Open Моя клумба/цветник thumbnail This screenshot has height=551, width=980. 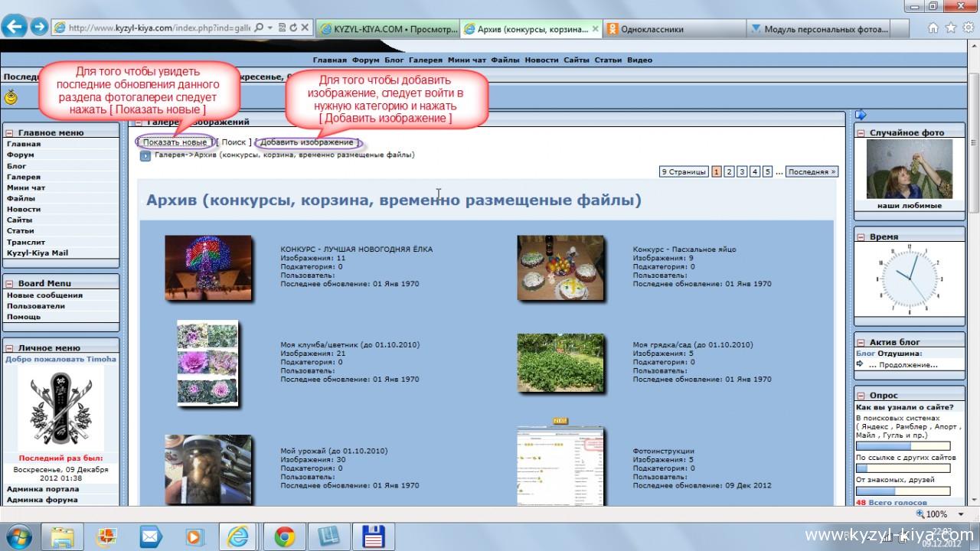pyautogui.click(x=208, y=364)
